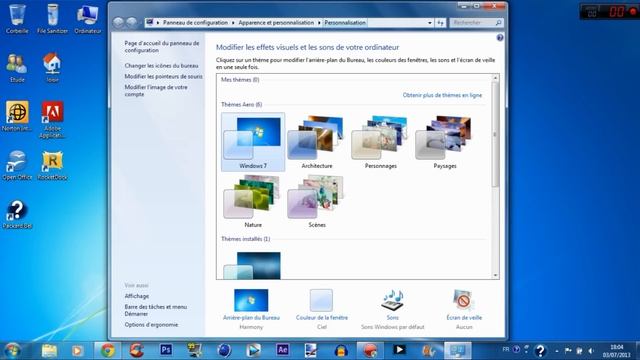Click Personnalisation breadcrumb segment

(x=345, y=23)
